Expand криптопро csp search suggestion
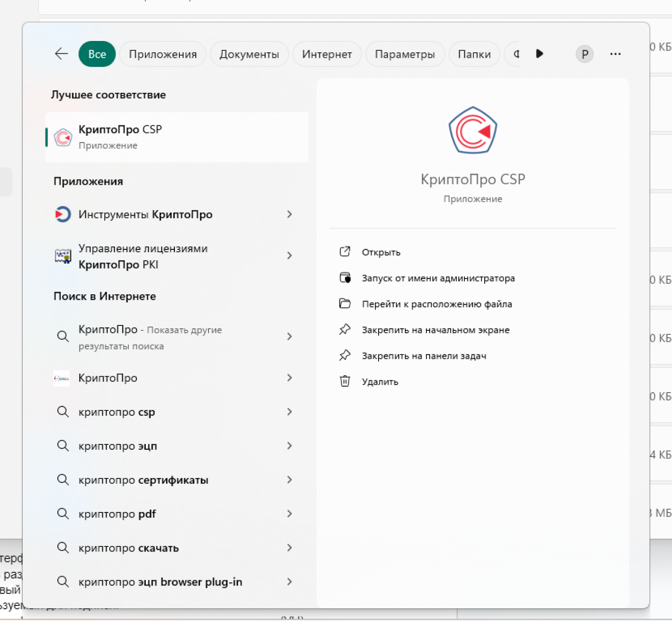 290,412
